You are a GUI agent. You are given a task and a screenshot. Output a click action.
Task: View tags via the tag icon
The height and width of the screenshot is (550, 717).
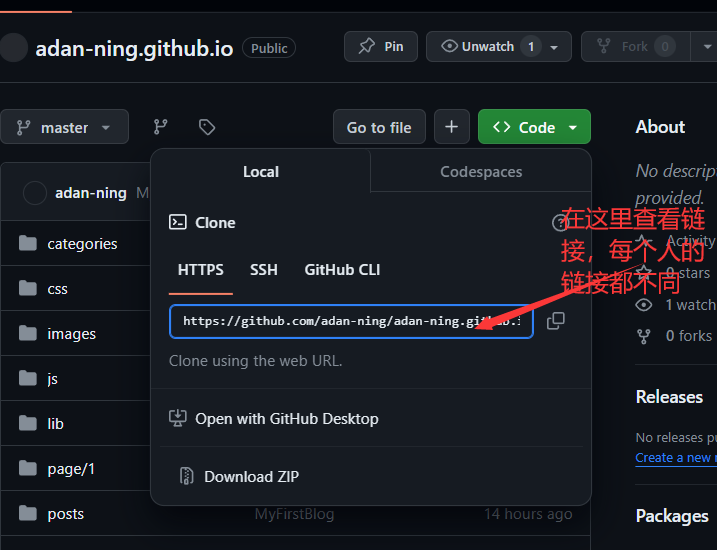pos(207,127)
